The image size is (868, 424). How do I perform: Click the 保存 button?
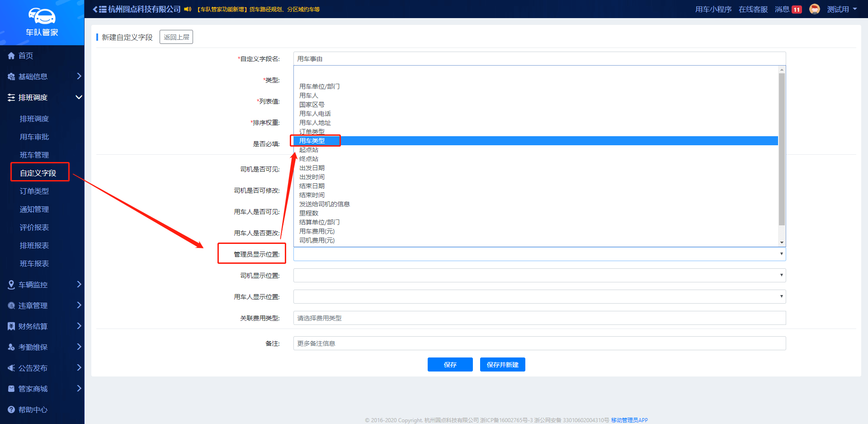(450, 364)
